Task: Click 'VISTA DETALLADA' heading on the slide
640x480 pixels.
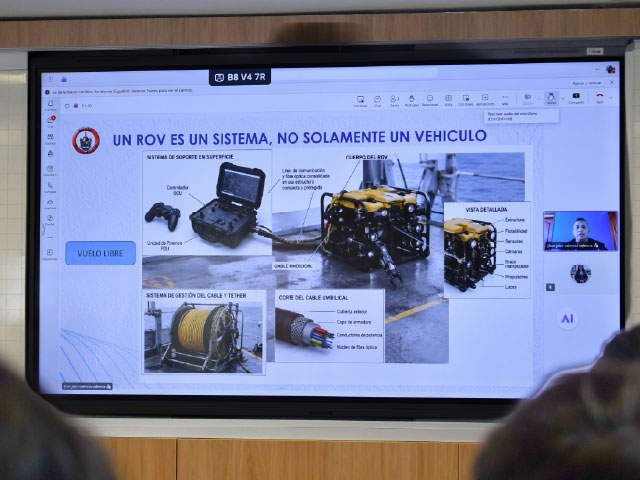Action: [x=486, y=210]
